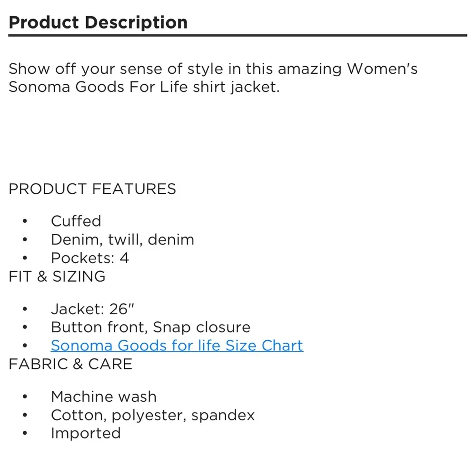Click the bullet point beside Imported

(25, 434)
